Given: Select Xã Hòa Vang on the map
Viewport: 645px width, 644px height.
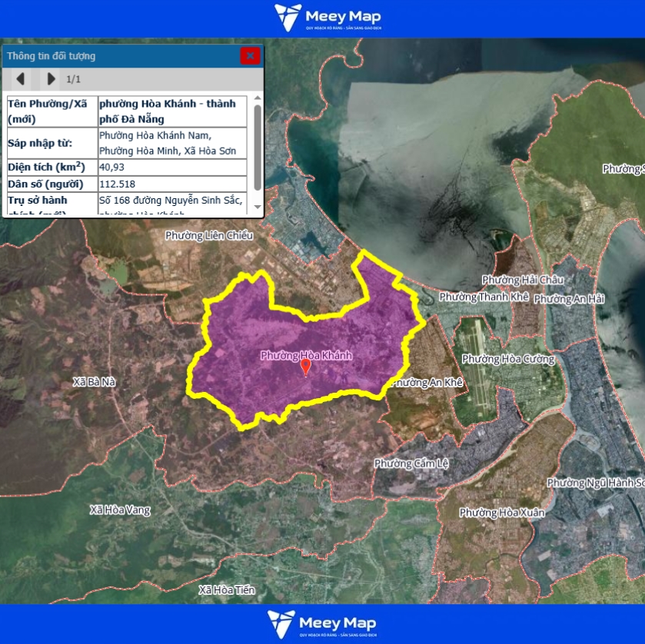Looking at the screenshot, I should tap(120, 510).
